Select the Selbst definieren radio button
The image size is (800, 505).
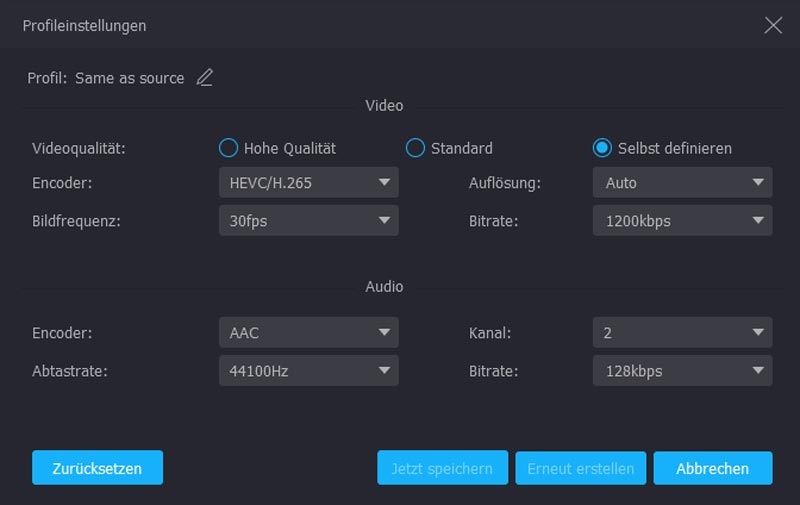[x=602, y=148]
